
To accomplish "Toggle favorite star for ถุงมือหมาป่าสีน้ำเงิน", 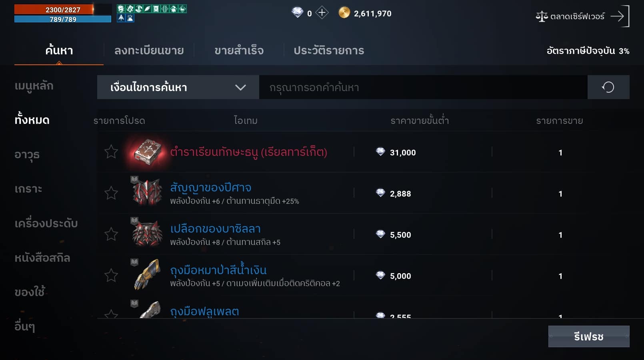I will (x=111, y=275).
